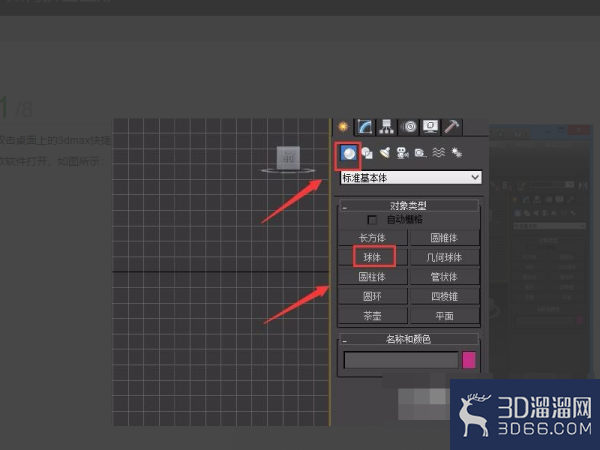Select the Lights category icon

(x=385, y=153)
